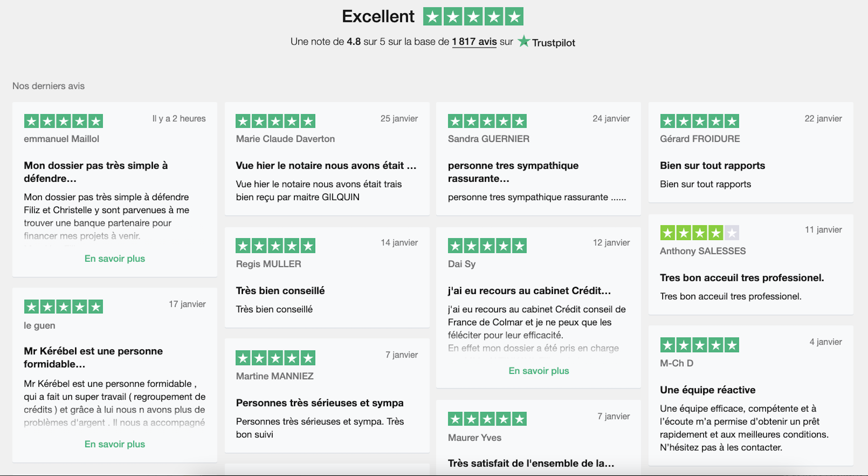The width and height of the screenshot is (868, 476).
Task: Click the Bien sur tout rapports review title
Action: point(712,165)
